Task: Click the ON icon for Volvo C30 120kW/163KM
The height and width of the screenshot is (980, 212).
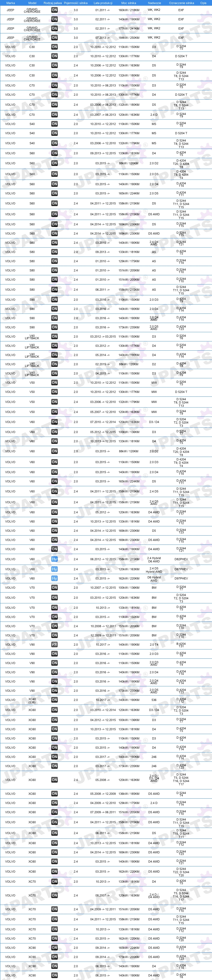Action: click(54, 65)
